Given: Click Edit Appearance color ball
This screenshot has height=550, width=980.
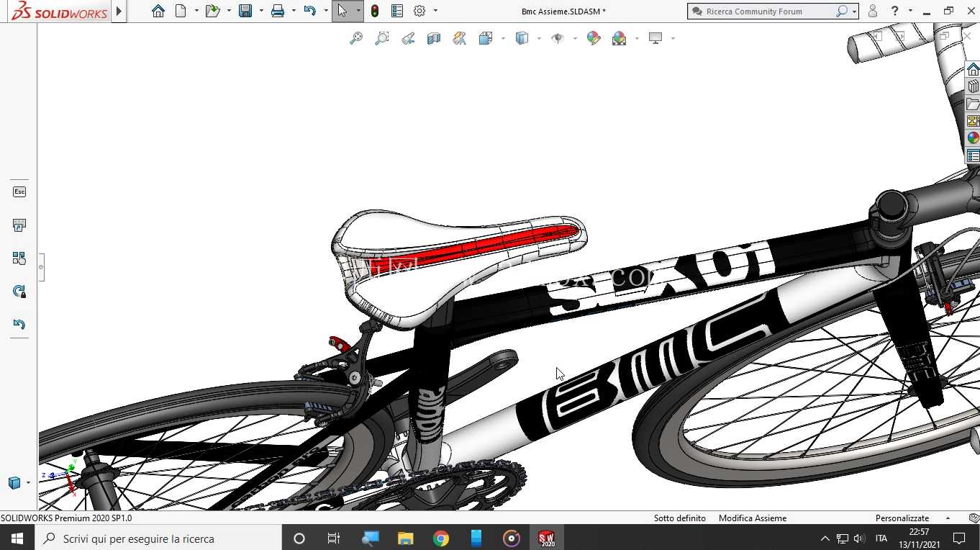Looking at the screenshot, I should click(594, 38).
